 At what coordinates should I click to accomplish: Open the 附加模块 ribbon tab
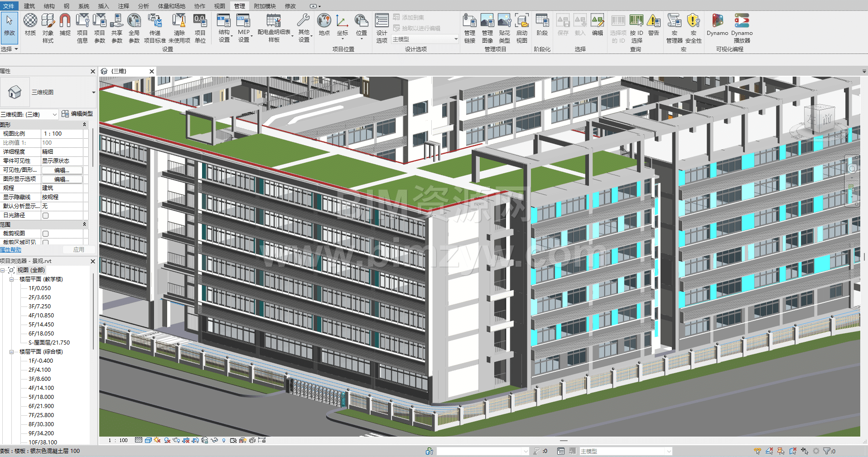click(265, 6)
